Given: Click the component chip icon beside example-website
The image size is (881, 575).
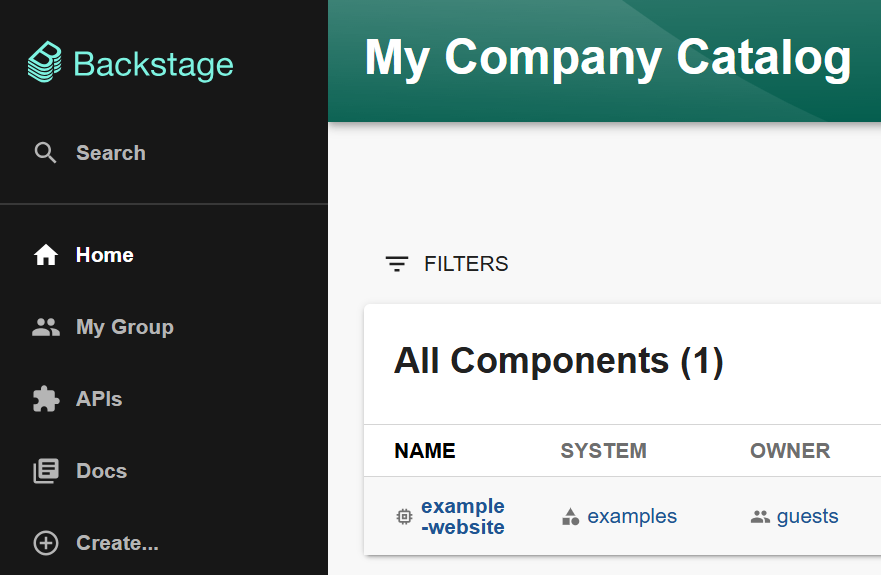Looking at the screenshot, I should click(404, 517).
